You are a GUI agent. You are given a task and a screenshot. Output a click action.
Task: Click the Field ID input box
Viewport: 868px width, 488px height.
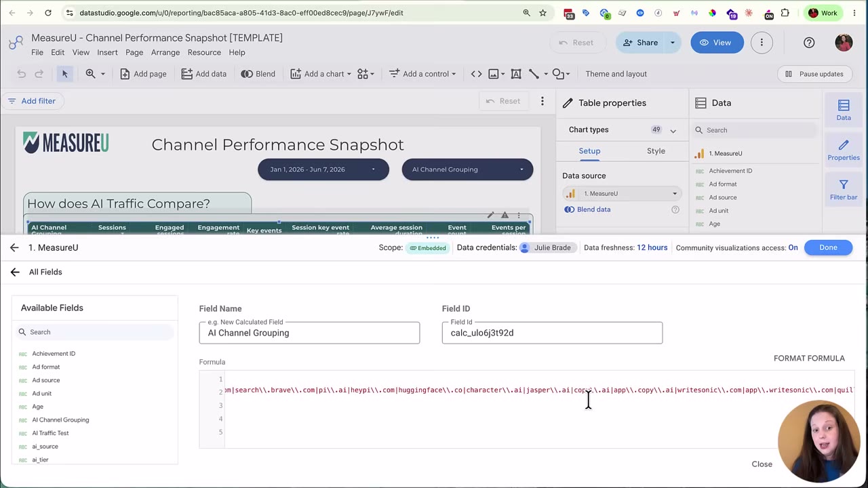pos(552,333)
